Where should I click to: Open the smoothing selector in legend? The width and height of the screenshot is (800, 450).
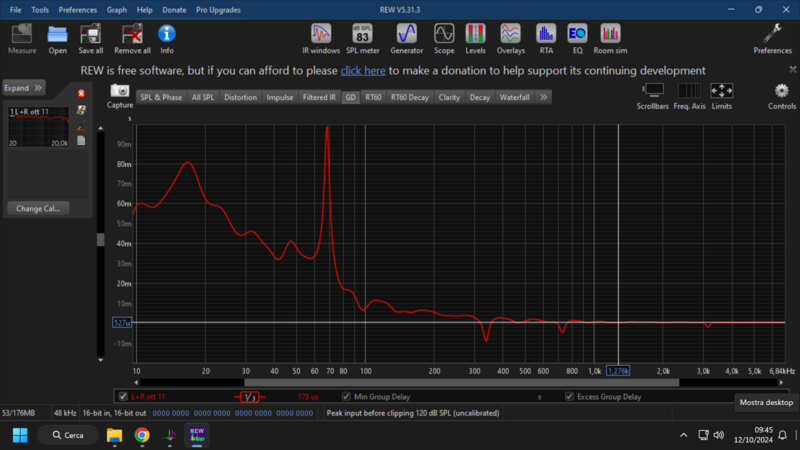click(x=249, y=396)
